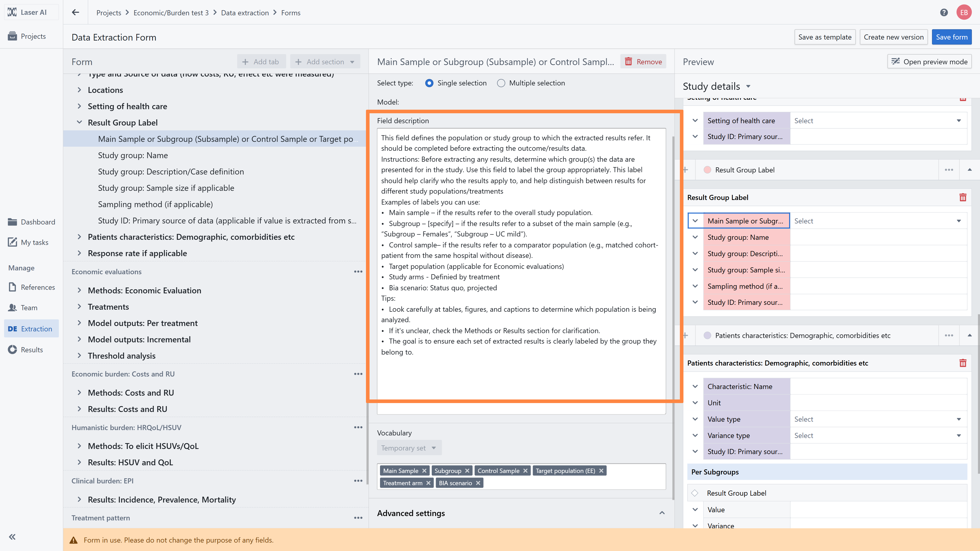Click inside the Field description text area

tap(521, 271)
